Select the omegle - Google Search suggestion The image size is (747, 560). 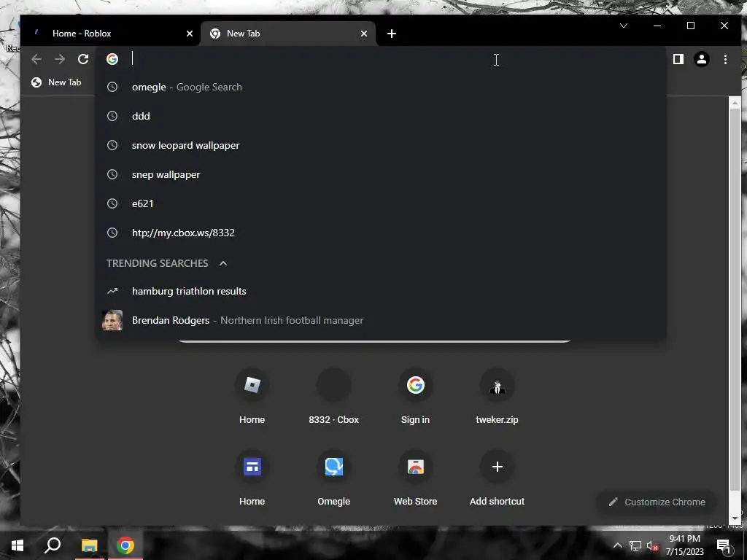(x=381, y=87)
